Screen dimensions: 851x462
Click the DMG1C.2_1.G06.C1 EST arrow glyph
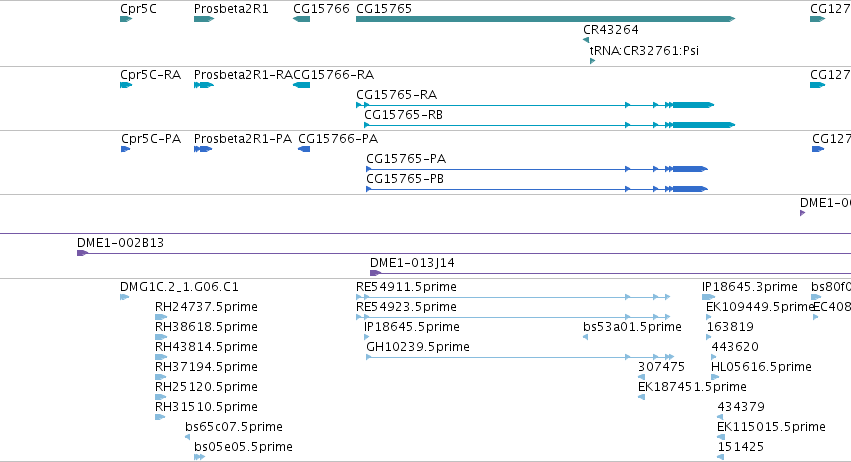pyautogui.click(x=124, y=297)
